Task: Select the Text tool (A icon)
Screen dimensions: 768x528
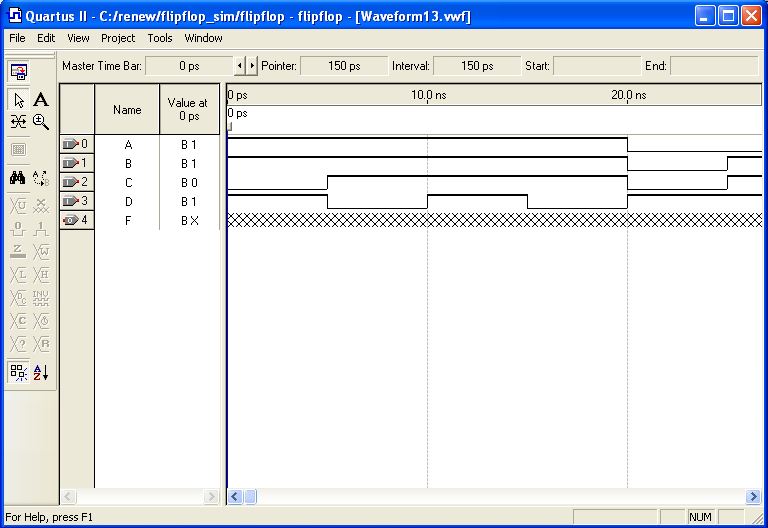Action: tap(41, 100)
